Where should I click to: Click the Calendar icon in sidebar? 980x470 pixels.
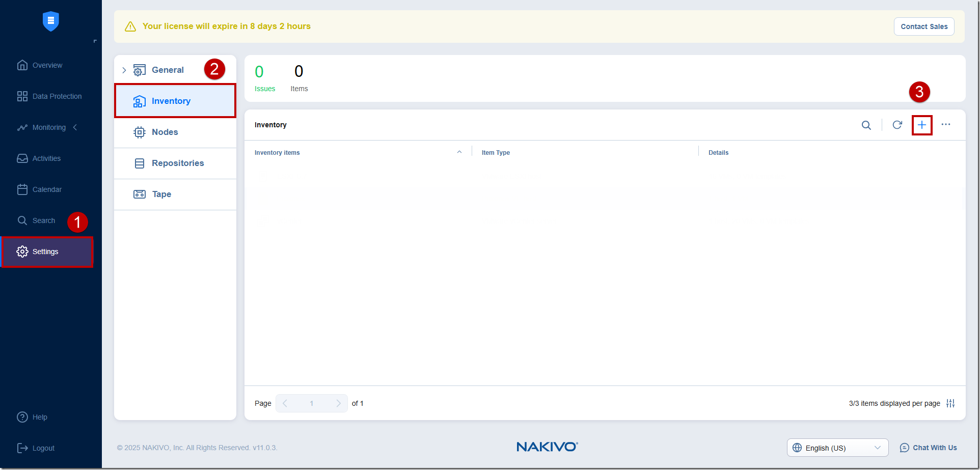click(22, 189)
